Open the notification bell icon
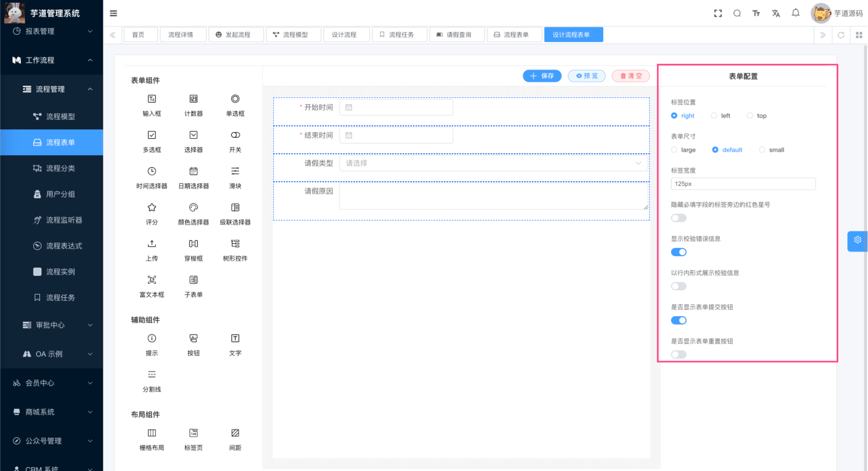868x471 pixels. 796,13
